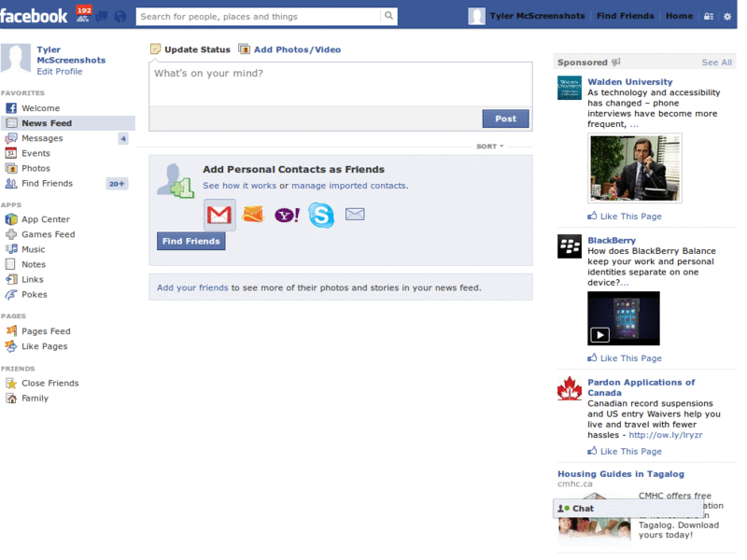Switch to the Add Photos/Video tab
Image resolution: width=747 pixels, height=560 pixels.
(x=289, y=49)
